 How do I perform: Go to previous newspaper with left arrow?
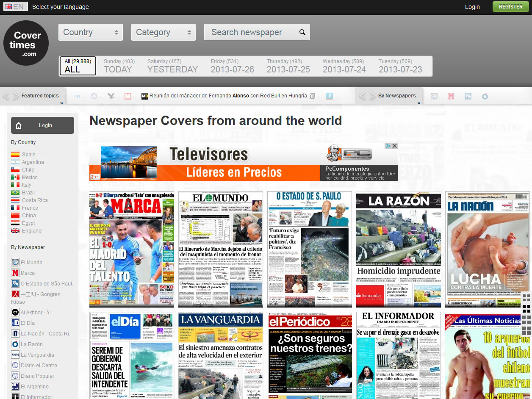(363, 96)
